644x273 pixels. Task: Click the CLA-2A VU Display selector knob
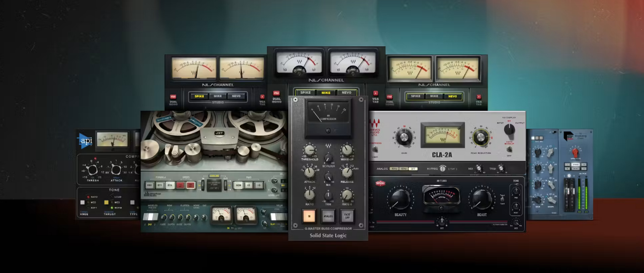click(509, 129)
